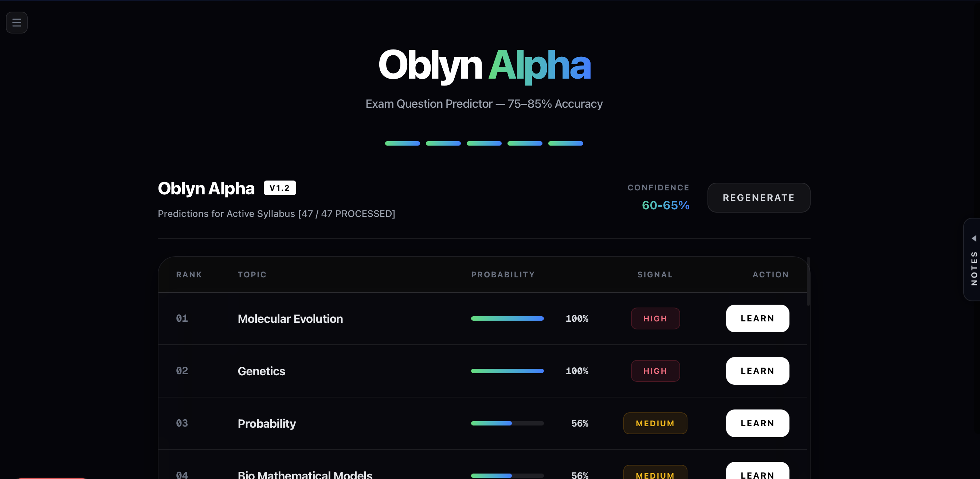The image size is (980, 479).
Task: Click the 60-65% confidence value
Action: pos(665,205)
